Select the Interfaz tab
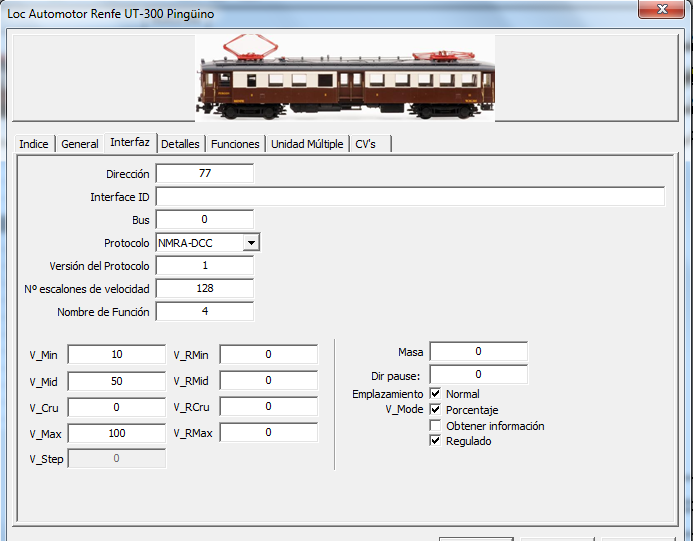 click(130, 142)
